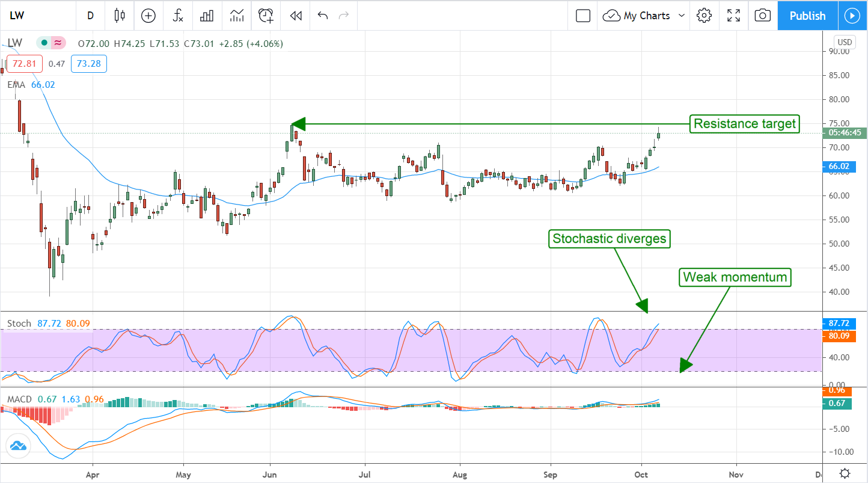Select the Resistance target annotation label
This screenshot has height=483, width=868.
[745, 124]
